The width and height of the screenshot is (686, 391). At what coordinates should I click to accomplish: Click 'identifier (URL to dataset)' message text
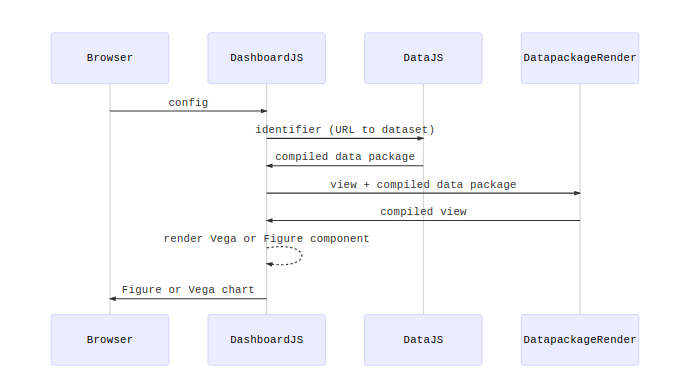tap(345, 130)
